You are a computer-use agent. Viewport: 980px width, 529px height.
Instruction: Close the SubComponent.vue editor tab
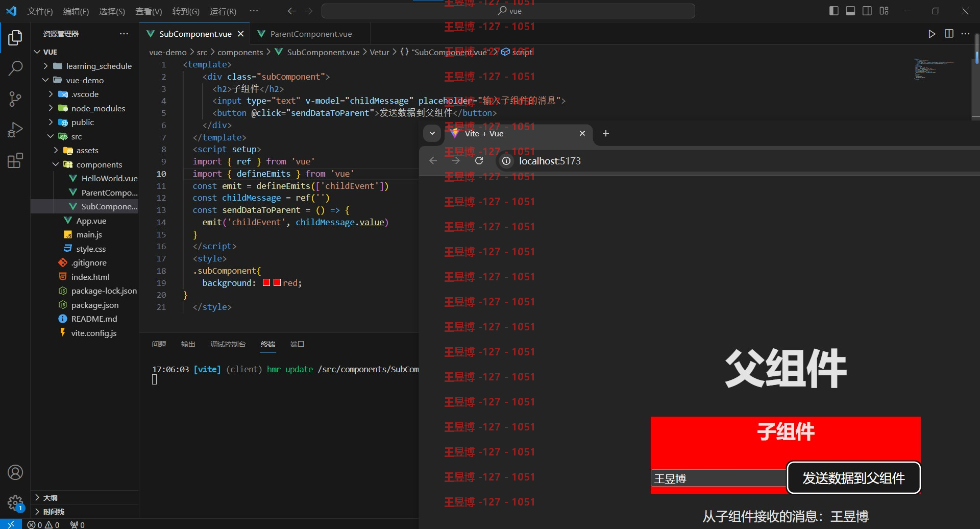pos(240,34)
